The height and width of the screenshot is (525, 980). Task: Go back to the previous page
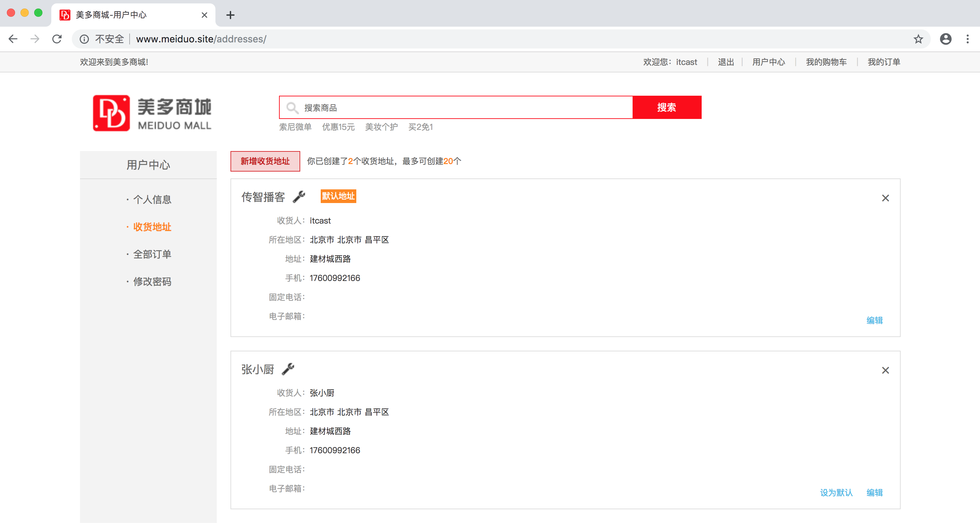coord(13,39)
